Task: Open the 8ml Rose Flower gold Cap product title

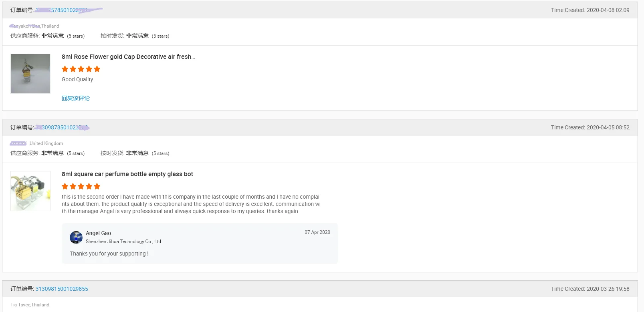Action: tap(128, 57)
